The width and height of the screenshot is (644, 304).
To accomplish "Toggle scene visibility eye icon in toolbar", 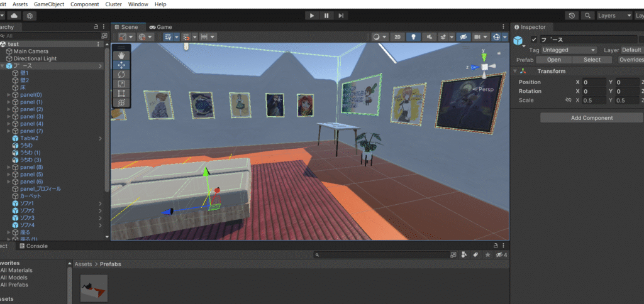I will [x=462, y=37].
